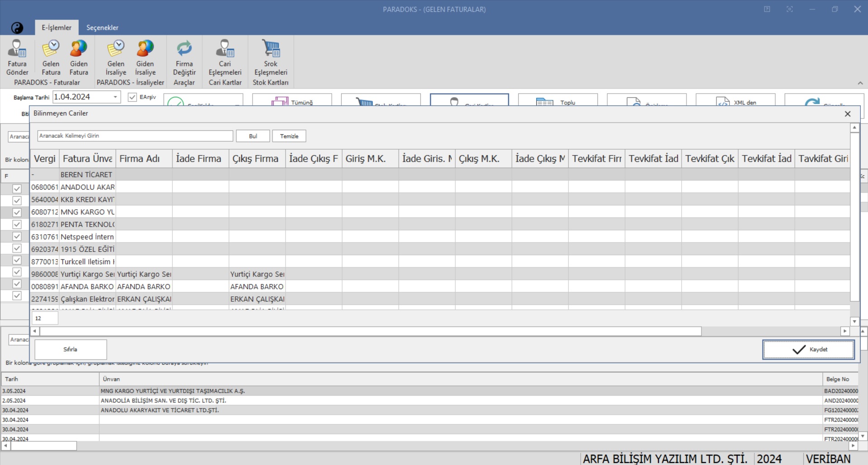Click the dialog's vertical scroll down arrow
The width and height of the screenshot is (868, 465).
pyautogui.click(x=854, y=322)
